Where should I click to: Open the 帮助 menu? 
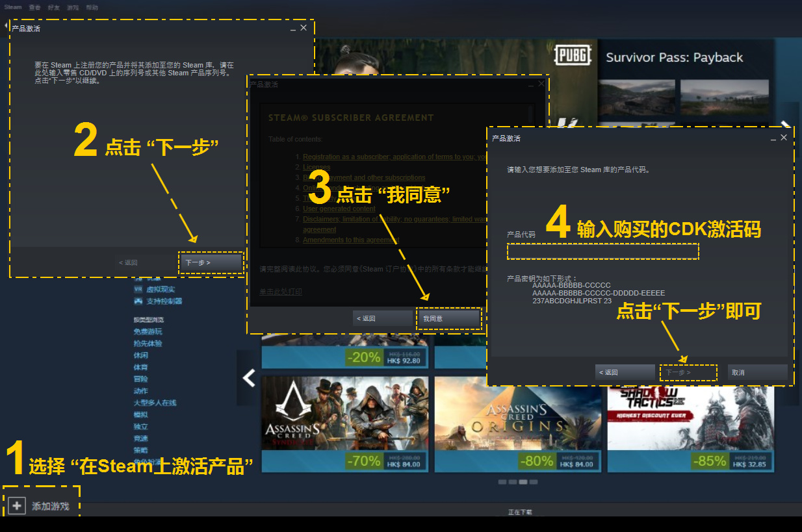coord(92,7)
